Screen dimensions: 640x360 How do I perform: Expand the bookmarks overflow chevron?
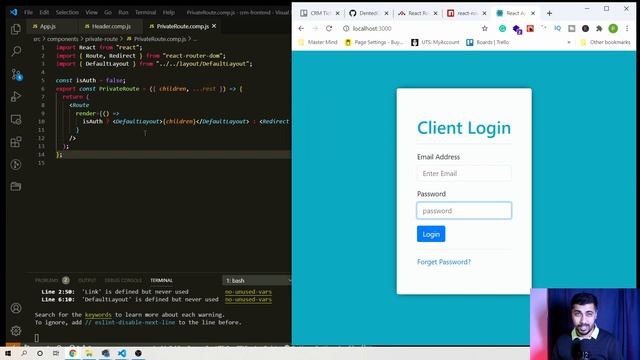569,42
